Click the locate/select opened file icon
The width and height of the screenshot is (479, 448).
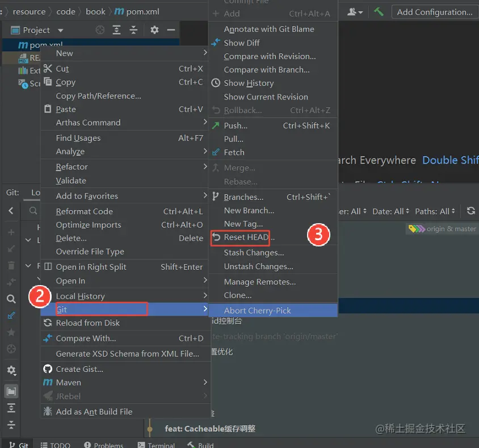click(100, 30)
